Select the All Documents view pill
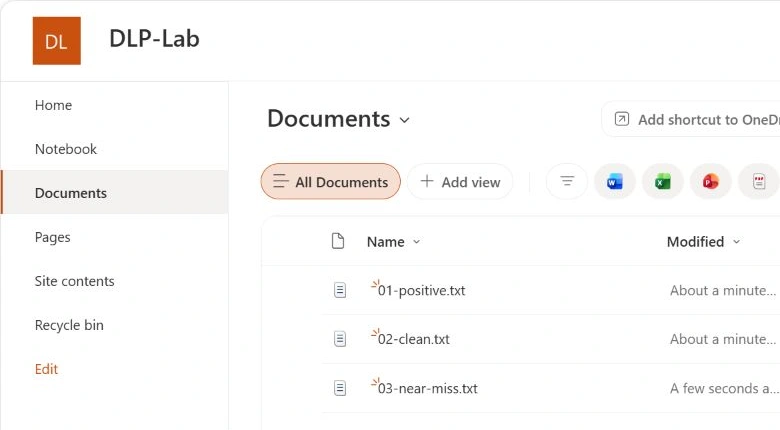The height and width of the screenshot is (430, 780). pos(331,182)
